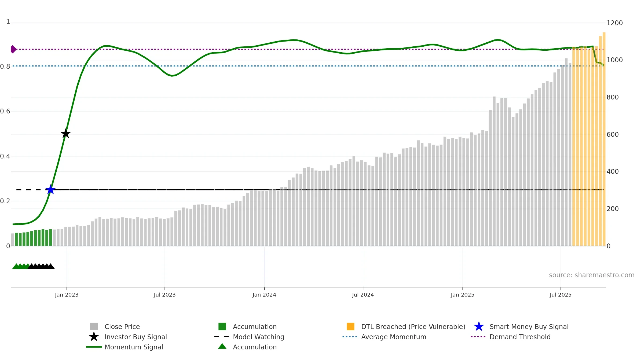The width and height of the screenshot is (644, 362).
Task: Click the black star icon in legend
Action: click(x=94, y=337)
